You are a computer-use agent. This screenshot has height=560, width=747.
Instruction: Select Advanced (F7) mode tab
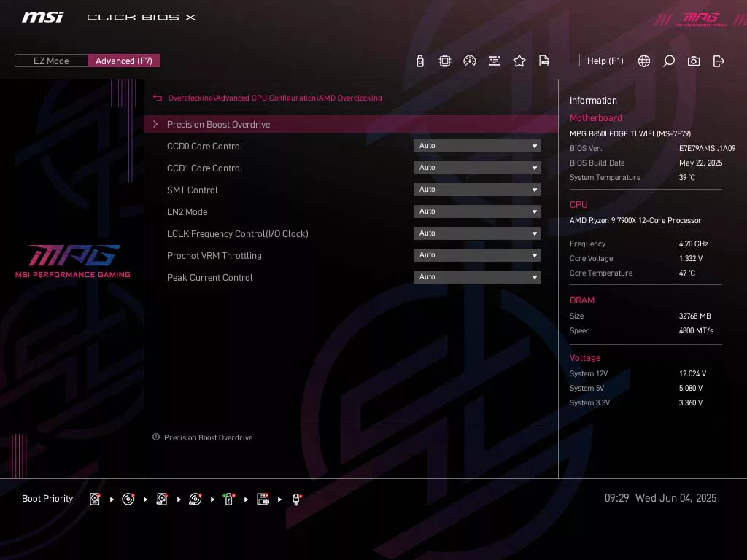point(124,61)
